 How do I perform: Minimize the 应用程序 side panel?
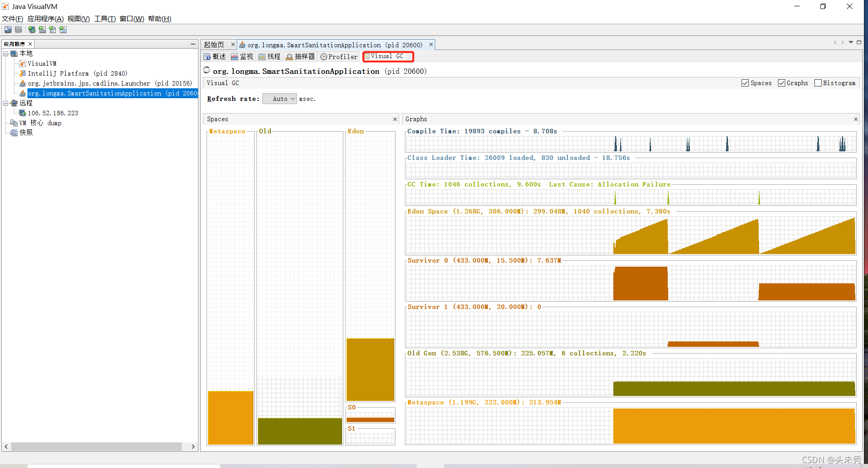pyautogui.click(x=193, y=44)
